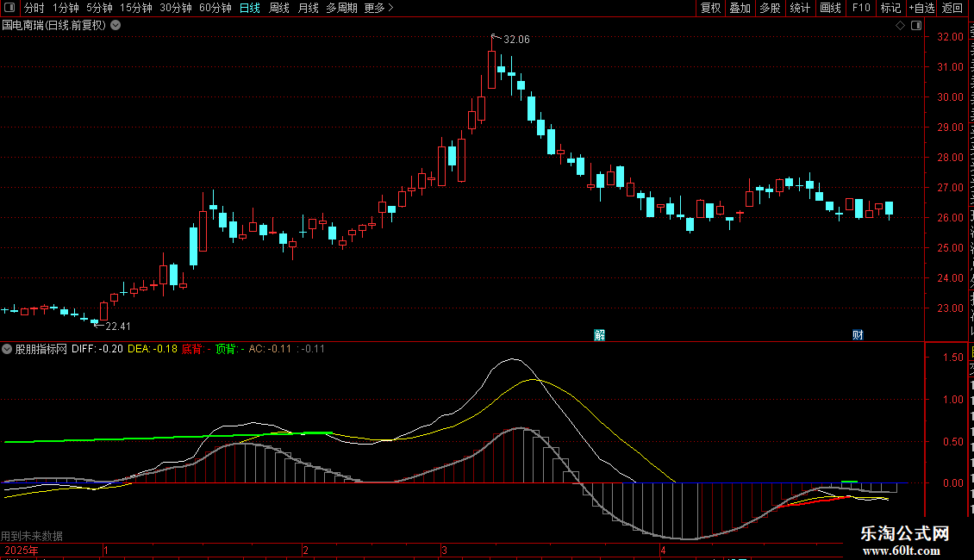Viewport: 974px width, 560px height.
Task: Click the 顶背 indicator label
Action: 230,349
